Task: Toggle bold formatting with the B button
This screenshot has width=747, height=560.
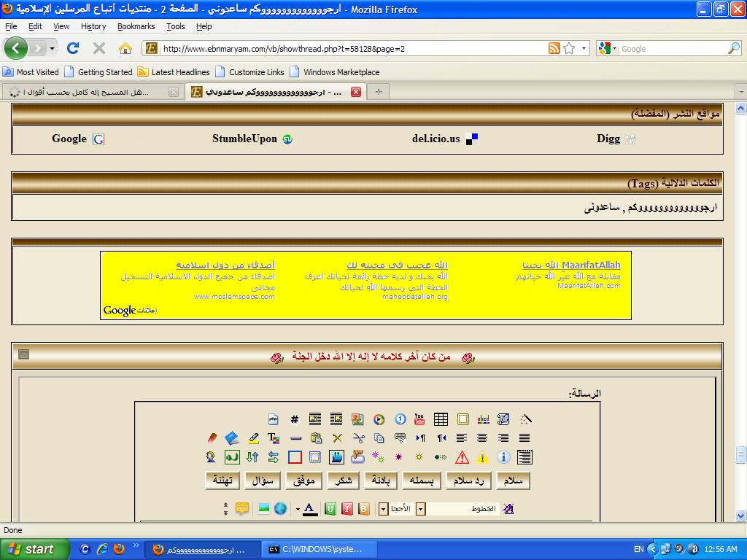Action: 363,508
